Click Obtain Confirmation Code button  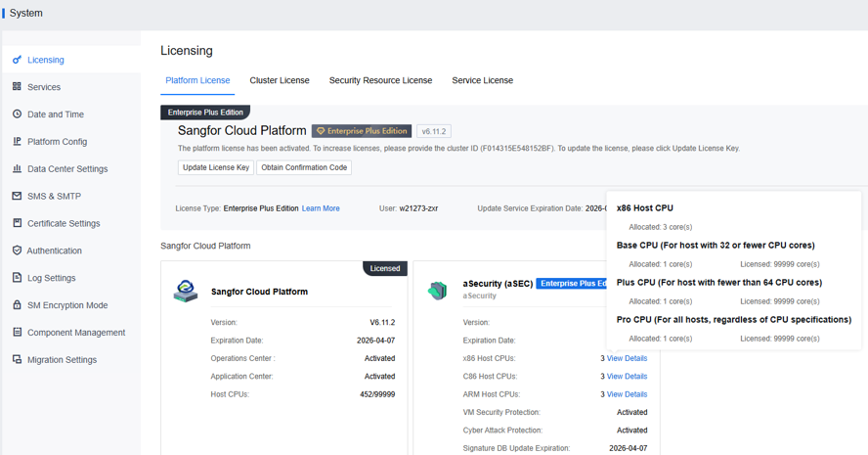pos(304,167)
